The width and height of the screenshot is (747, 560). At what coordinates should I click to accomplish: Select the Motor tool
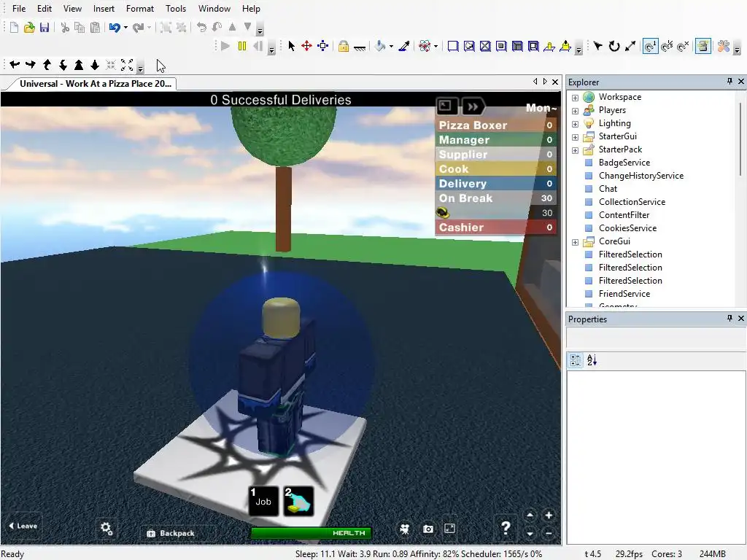coord(565,46)
